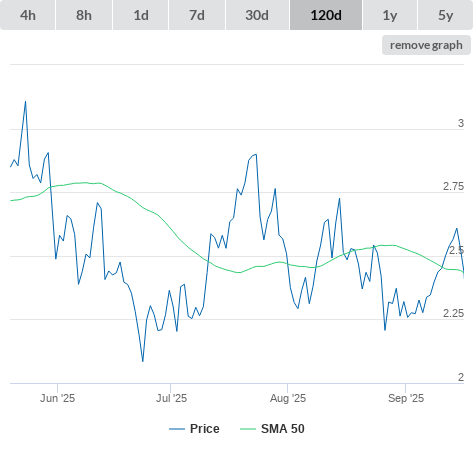Screen dimensions: 474x455
Task: Click the Jul '25 axis label
Action: pyautogui.click(x=171, y=398)
